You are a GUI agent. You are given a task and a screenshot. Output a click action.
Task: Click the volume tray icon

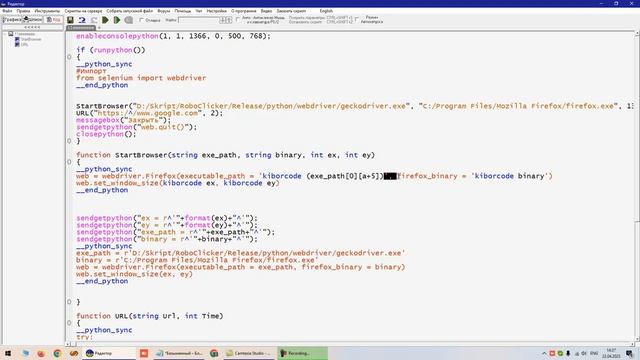point(584,353)
